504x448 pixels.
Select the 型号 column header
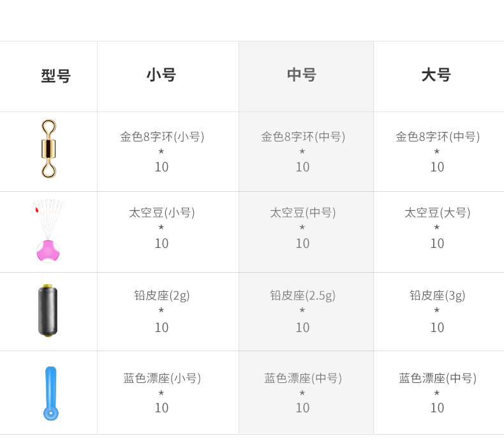[56, 76]
